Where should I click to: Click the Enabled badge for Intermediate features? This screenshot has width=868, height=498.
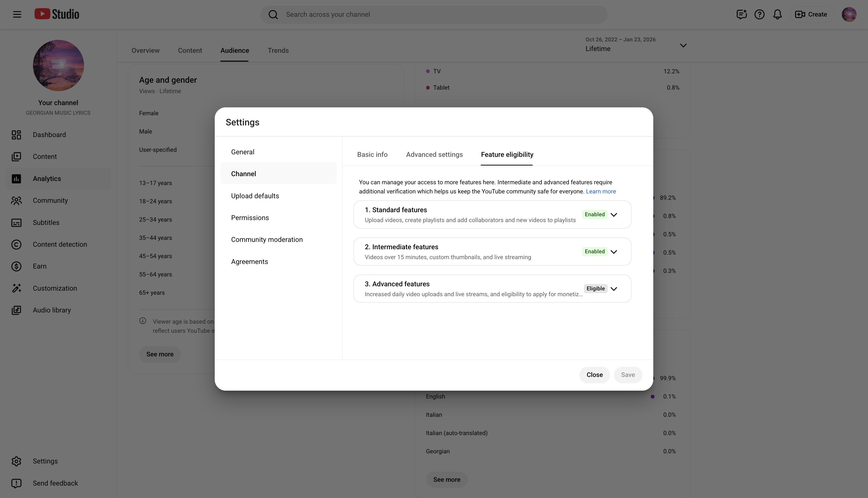tap(594, 251)
